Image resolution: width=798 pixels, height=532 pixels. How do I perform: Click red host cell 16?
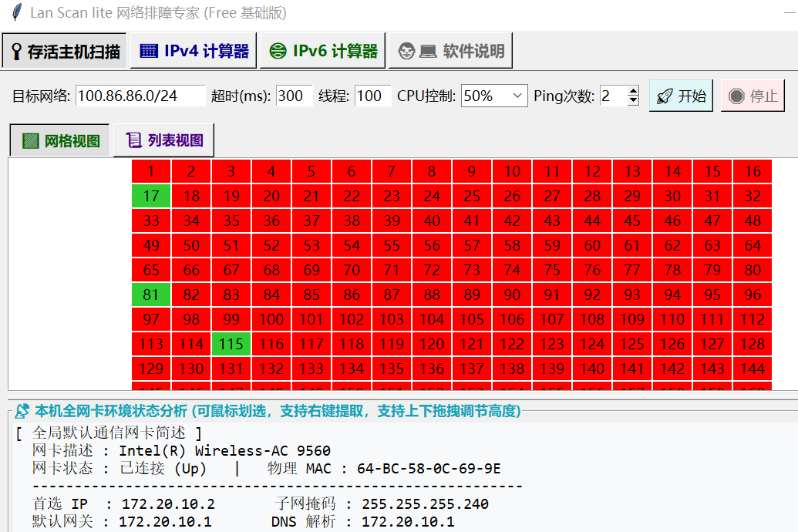tap(753, 171)
